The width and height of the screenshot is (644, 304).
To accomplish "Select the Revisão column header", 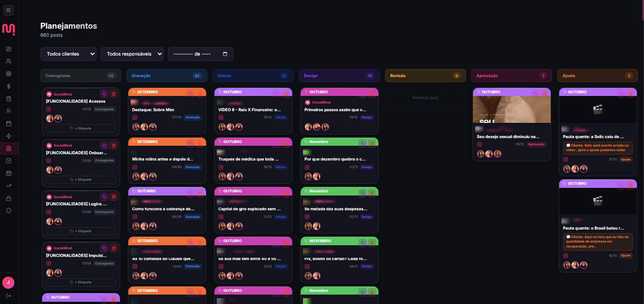I will pos(425,76).
